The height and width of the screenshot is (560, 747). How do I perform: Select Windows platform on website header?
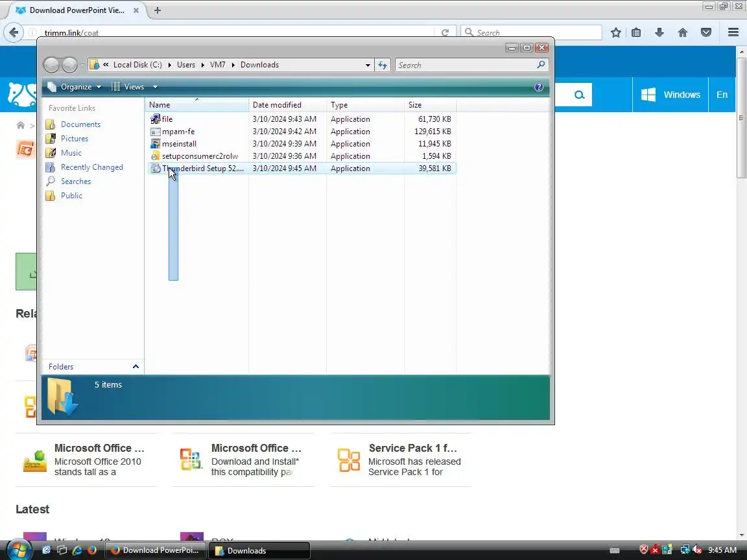[x=670, y=95]
